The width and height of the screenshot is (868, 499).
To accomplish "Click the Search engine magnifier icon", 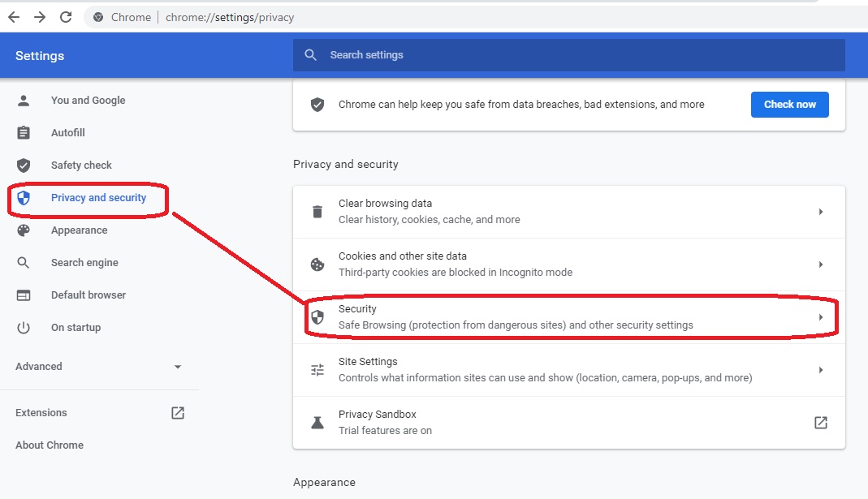I will click(24, 262).
